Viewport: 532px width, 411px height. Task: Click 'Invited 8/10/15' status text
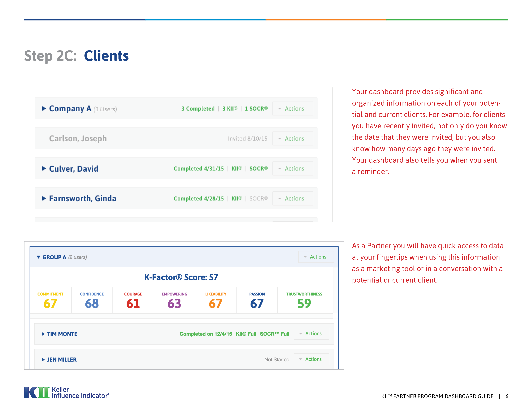pyautogui.click(x=247, y=139)
